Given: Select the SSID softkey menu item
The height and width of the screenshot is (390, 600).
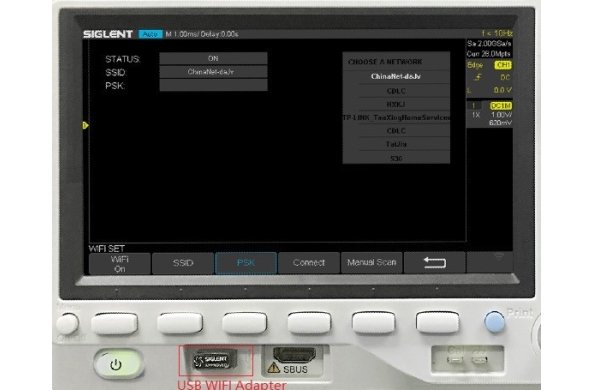Looking at the screenshot, I should click(x=183, y=263).
